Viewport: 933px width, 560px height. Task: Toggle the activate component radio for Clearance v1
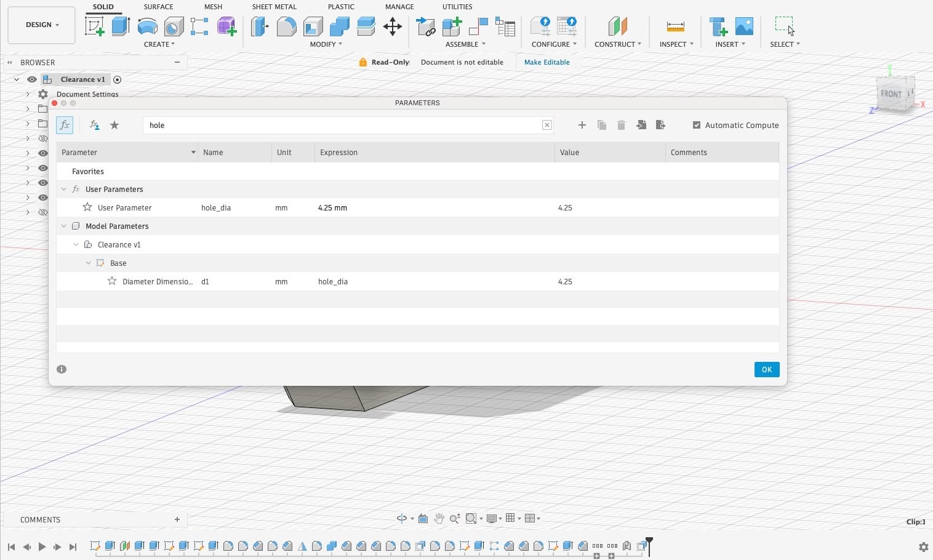point(117,79)
